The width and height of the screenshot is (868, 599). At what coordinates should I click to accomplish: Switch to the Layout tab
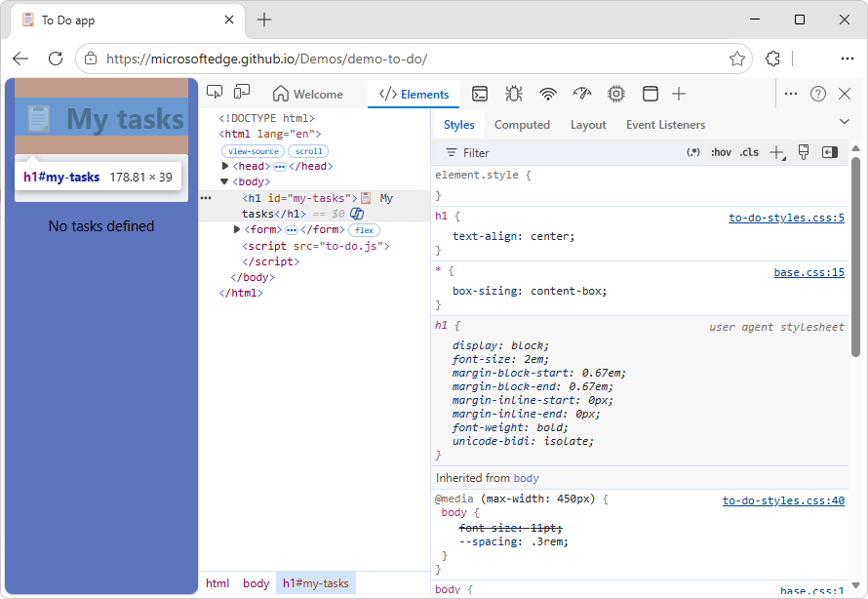(x=588, y=125)
